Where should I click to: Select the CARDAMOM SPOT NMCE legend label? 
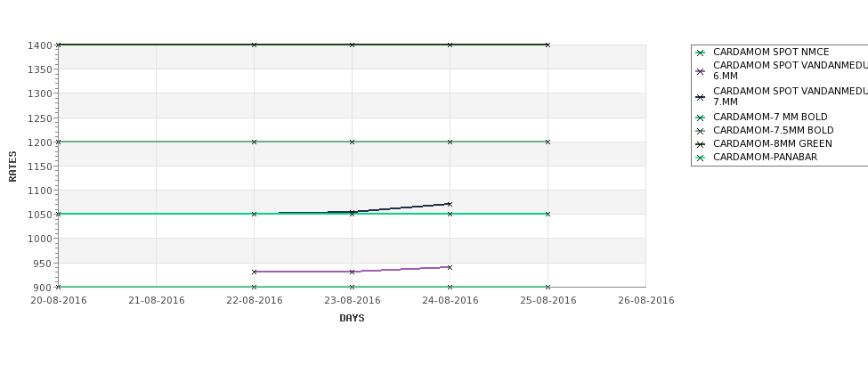pos(771,52)
